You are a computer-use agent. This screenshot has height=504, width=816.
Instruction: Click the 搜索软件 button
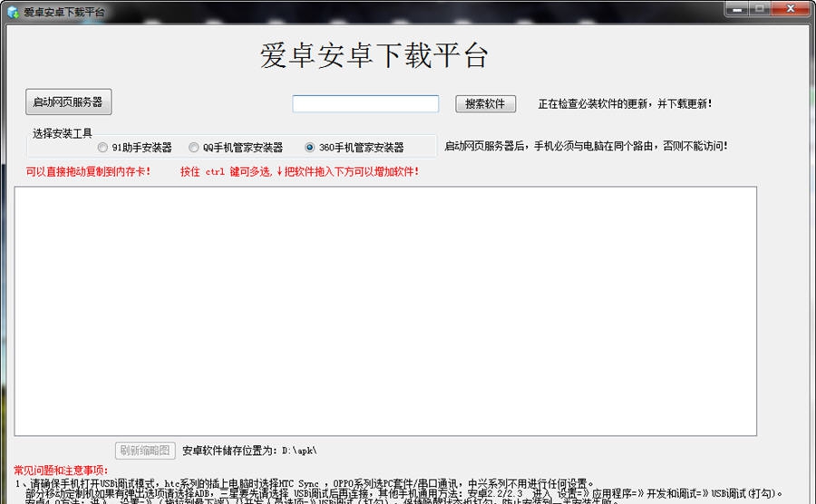point(486,103)
